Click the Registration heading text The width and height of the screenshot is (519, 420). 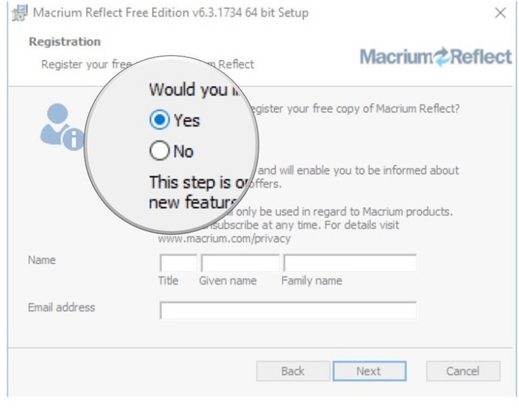65,42
